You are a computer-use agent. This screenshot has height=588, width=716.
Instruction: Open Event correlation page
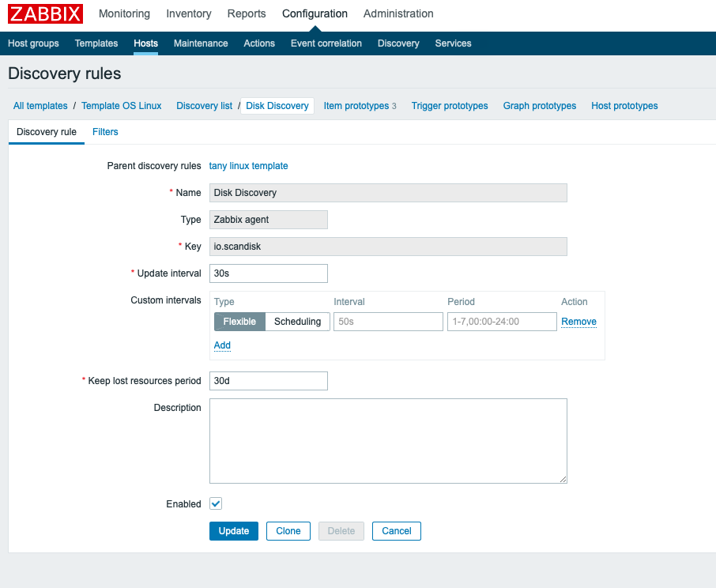tap(326, 43)
